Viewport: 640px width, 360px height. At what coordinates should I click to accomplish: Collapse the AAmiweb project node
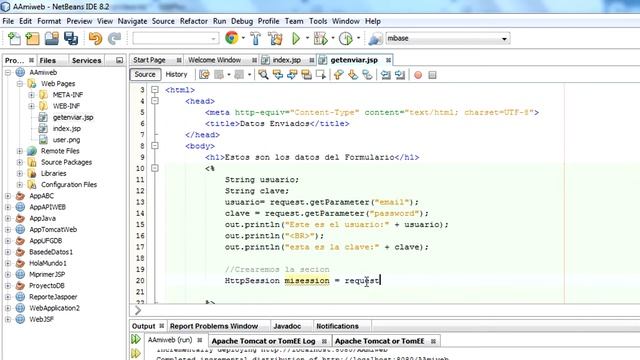click(x=8, y=73)
